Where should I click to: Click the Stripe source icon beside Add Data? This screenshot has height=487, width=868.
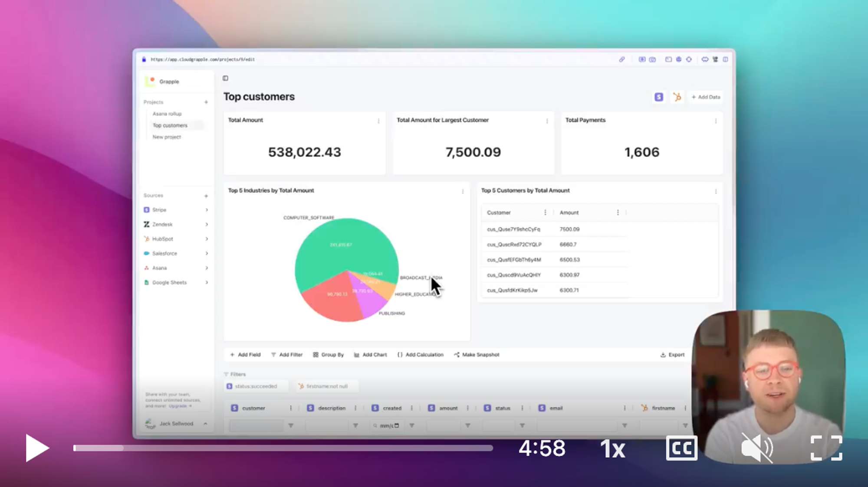(658, 97)
